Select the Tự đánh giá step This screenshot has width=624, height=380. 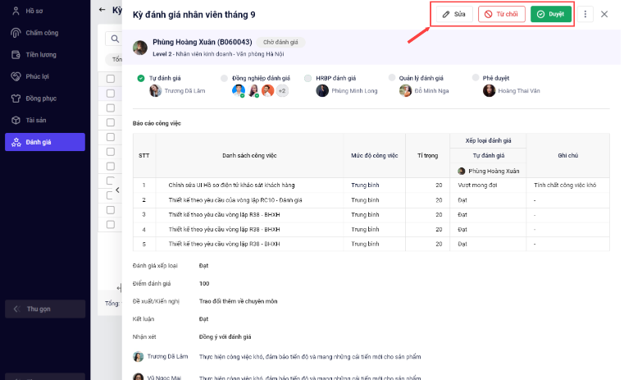[x=165, y=78]
